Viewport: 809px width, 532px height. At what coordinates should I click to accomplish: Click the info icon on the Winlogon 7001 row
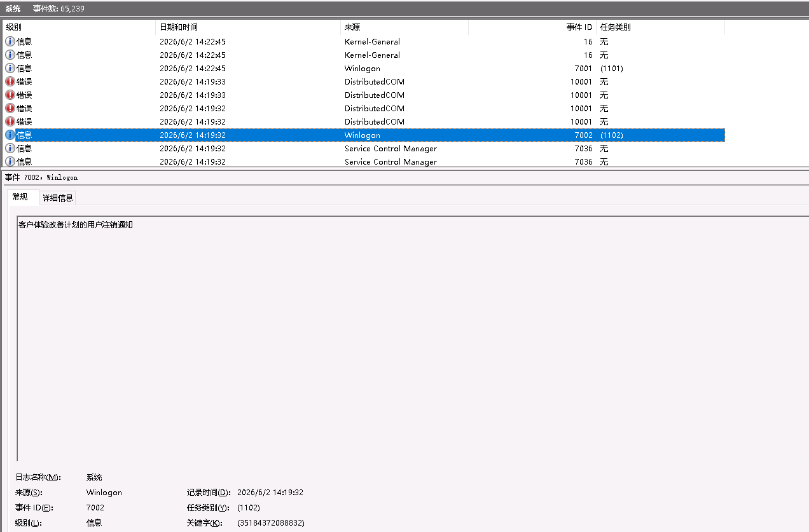10,68
